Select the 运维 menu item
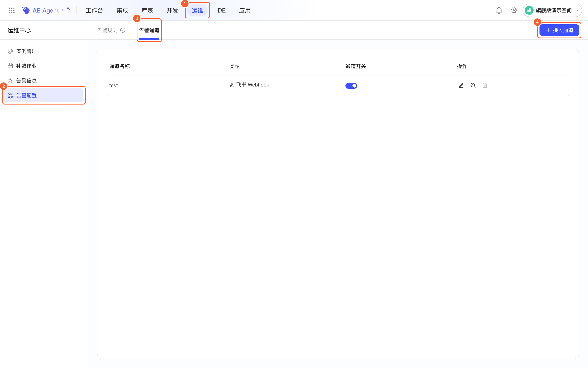Viewport: 588px width, 368px height. (197, 10)
